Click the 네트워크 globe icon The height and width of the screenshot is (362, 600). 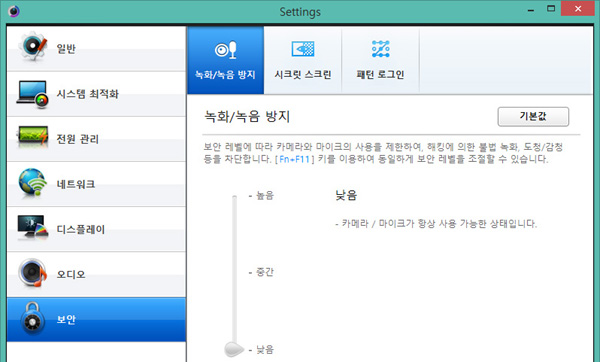point(32,183)
